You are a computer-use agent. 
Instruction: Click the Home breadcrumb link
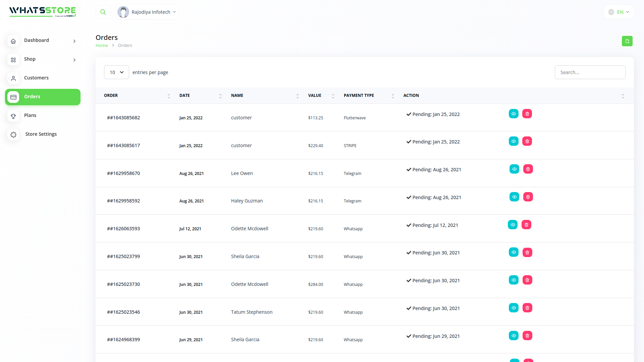[x=102, y=46]
